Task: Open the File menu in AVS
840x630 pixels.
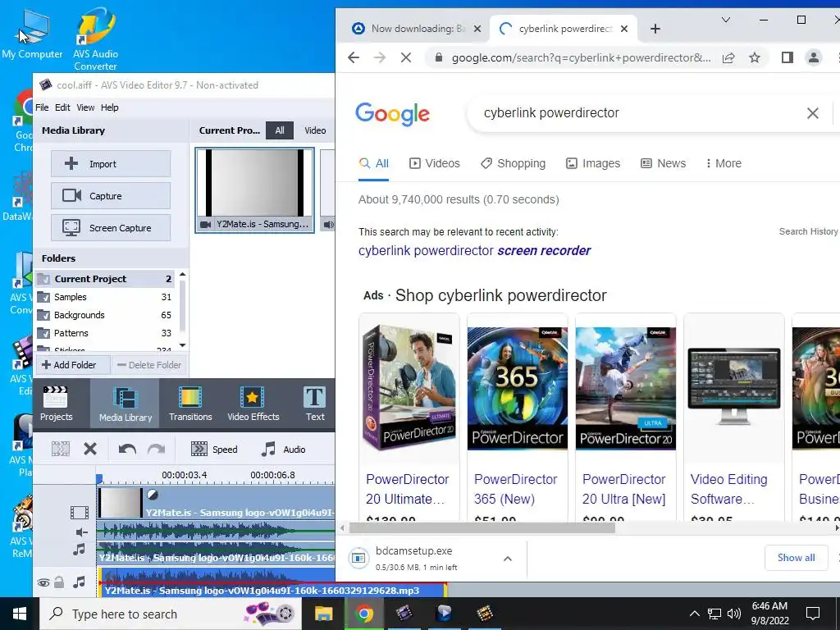Action: (42, 107)
